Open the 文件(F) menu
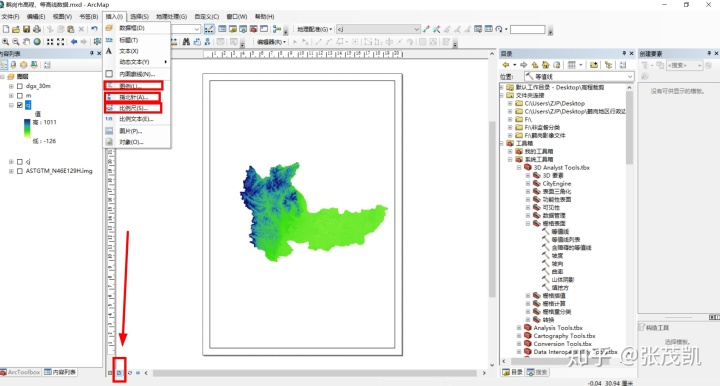This screenshot has height=386, width=720. [x=11, y=17]
